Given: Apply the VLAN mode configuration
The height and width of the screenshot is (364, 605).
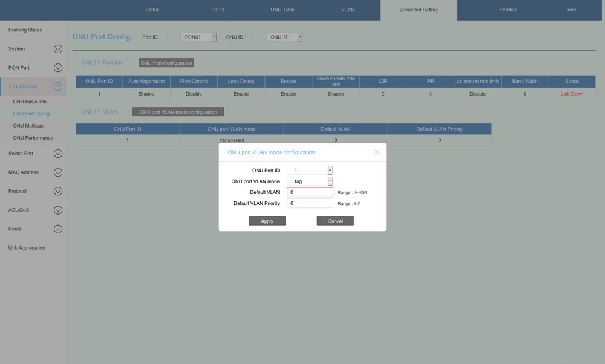Looking at the screenshot, I should pos(267,221).
